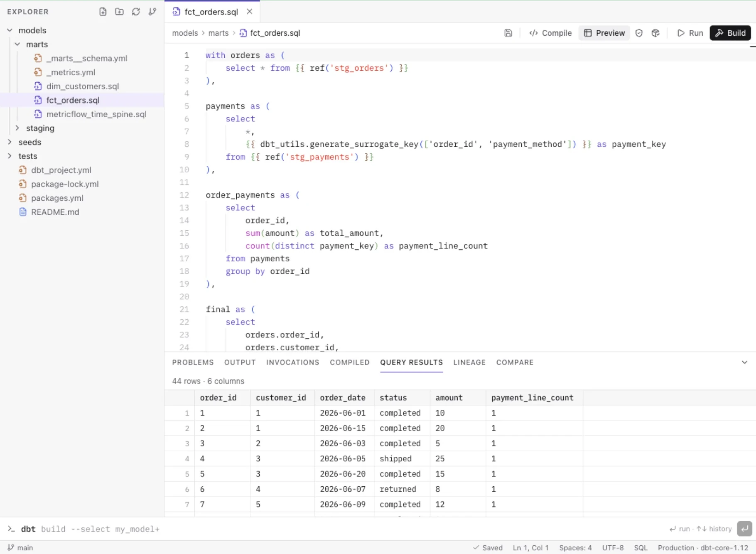The image size is (756, 554).
Task: Close the fct_orders.sql tab
Action: tap(249, 12)
